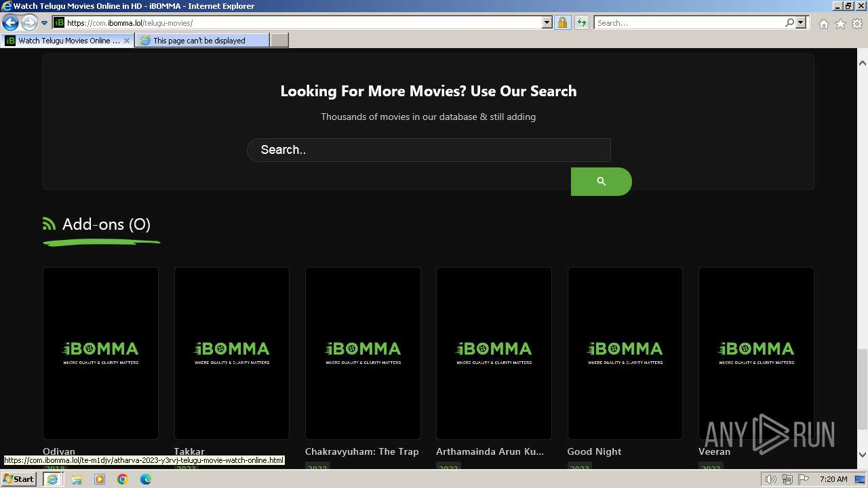This screenshot has height=488, width=868.
Task: Click the RSS feed icon beside Add-ons
Action: [49, 224]
